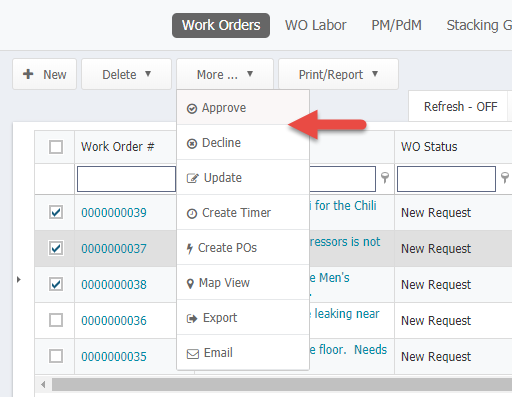Image resolution: width=512 pixels, height=397 pixels.
Task: Uncheck work order 0000000039 checkbox
Action: [56, 212]
